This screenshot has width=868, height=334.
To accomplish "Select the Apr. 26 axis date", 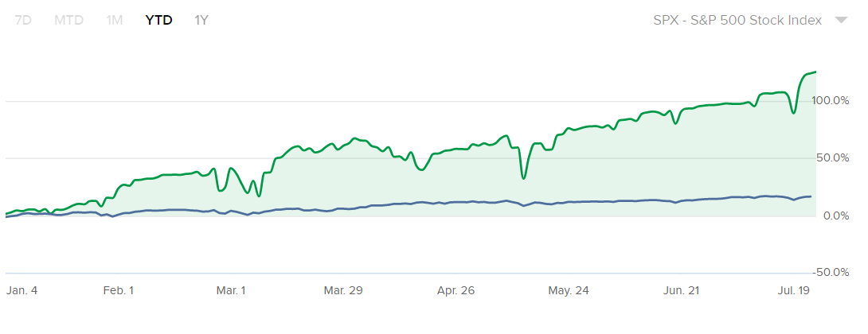I will click(x=456, y=291).
